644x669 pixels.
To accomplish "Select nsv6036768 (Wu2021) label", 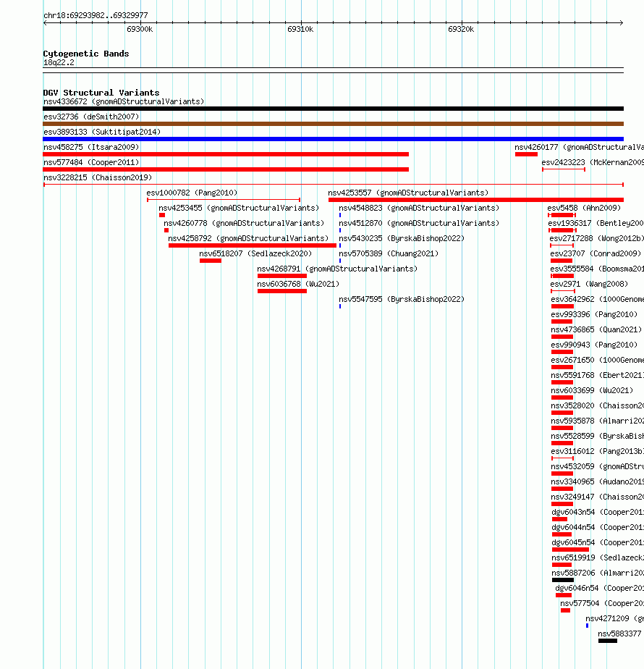I will [298, 284].
